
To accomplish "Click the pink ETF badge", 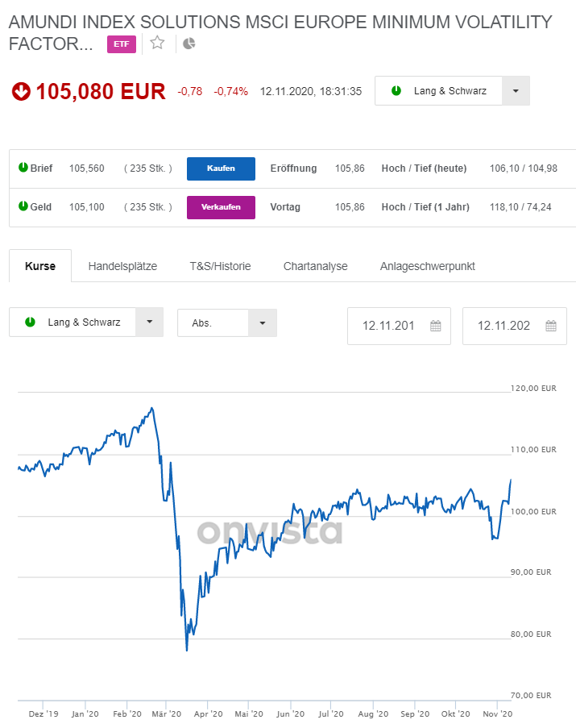I will pyautogui.click(x=122, y=44).
